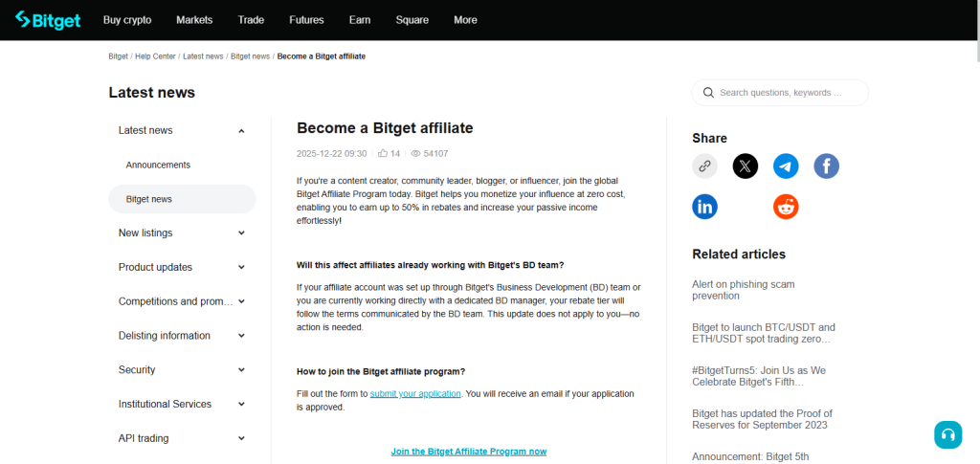The image size is (980, 464).
Task: Go to Bitget news breadcrumb
Action: coord(250,56)
